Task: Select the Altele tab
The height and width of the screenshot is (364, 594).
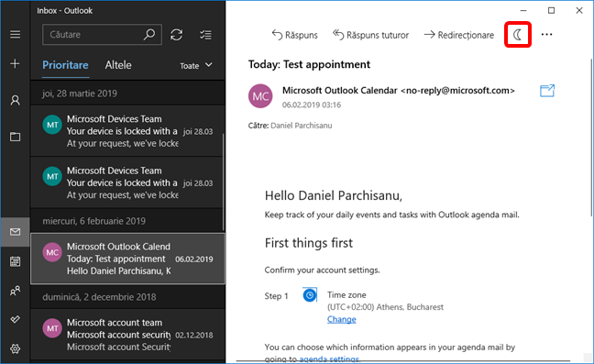Action: [118, 65]
